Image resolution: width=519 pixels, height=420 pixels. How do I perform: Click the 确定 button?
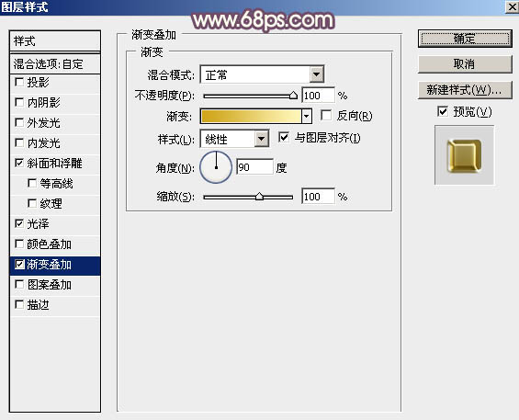click(x=465, y=40)
